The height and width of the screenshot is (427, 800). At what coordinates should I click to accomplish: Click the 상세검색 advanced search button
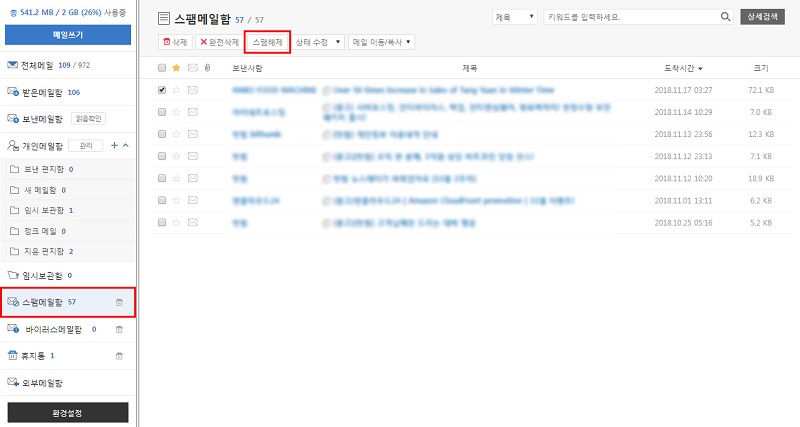point(762,17)
